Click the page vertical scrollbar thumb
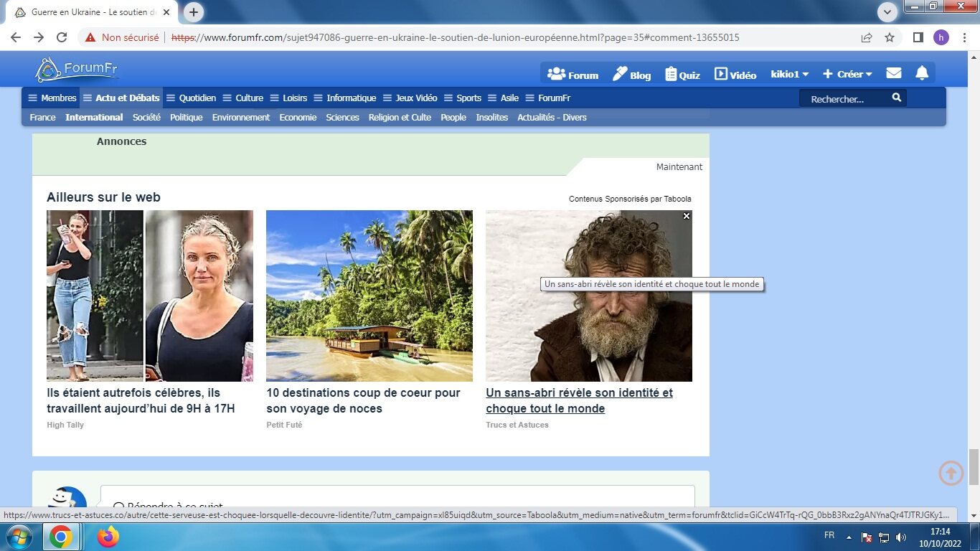Image resolution: width=980 pixels, height=551 pixels. tap(974, 466)
